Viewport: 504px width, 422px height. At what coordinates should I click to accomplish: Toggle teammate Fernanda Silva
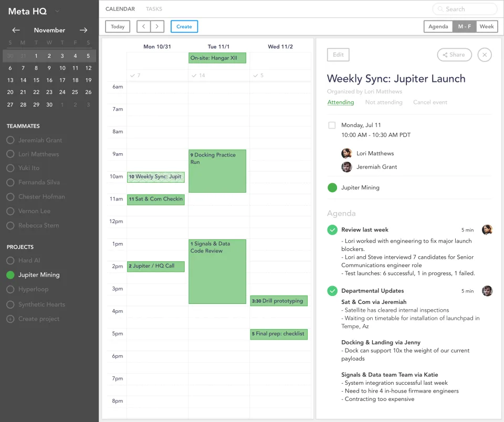click(x=10, y=182)
